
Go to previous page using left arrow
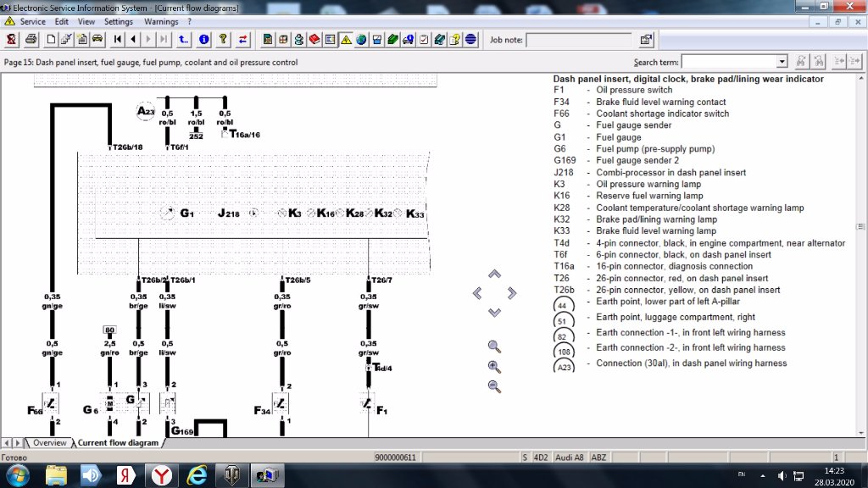[133, 40]
